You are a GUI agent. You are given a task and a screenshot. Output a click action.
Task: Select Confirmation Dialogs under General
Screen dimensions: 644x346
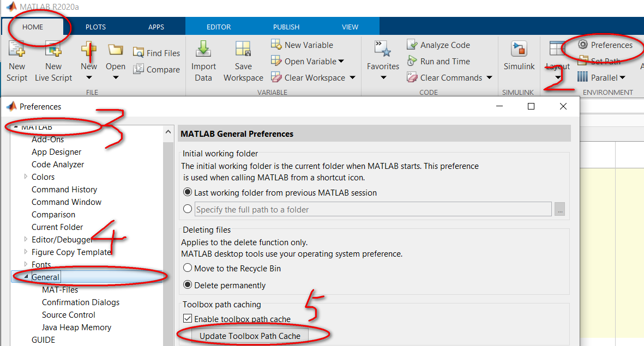(x=81, y=302)
